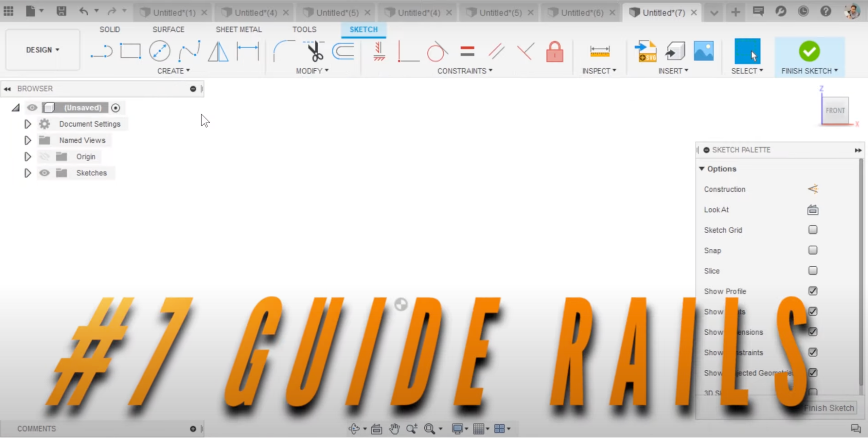Switch to the SHEET METAL tab
Image resolution: width=868 pixels, height=438 pixels.
[239, 30]
